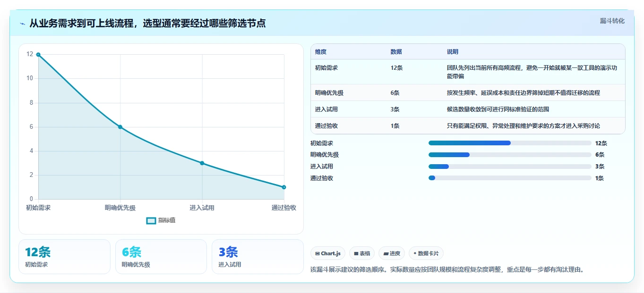
Task: Click the chart point at 进入试用
Action: pos(202,163)
